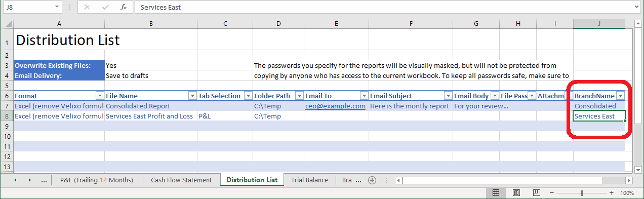Click the horizontal scrollbar right arrow

[x=629, y=180]
